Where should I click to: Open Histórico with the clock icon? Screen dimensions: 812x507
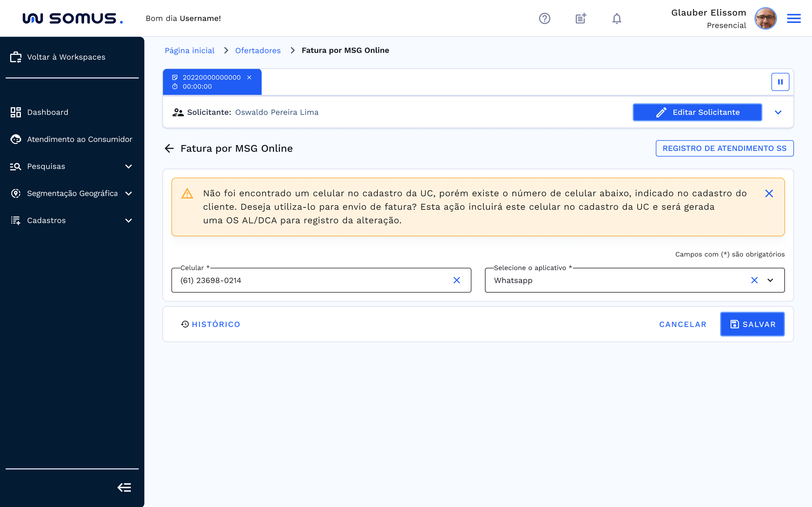coord(185,324)
